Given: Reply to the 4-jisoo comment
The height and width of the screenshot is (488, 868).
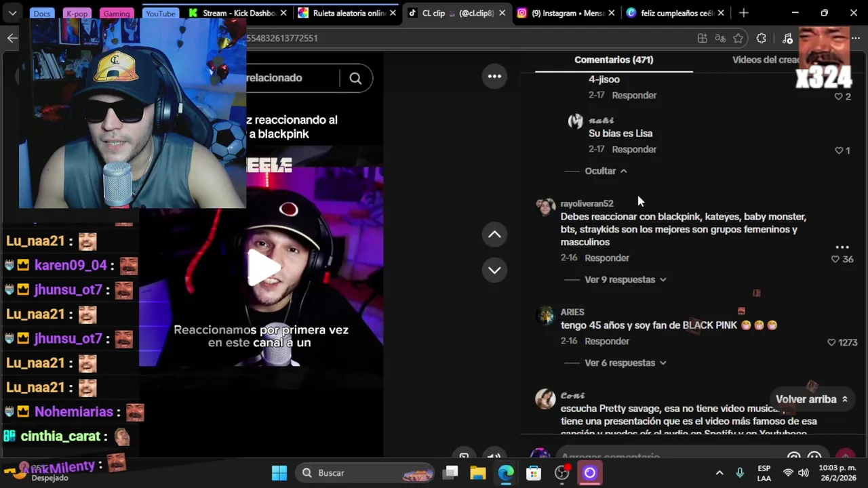Looking at the screenshot, I should (x=634, y=96).
